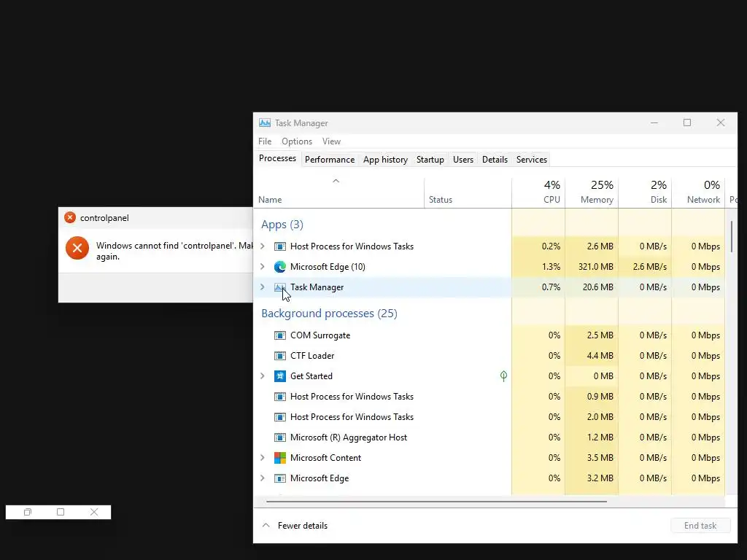The height and width of the screenshot is (560, 747).
Task: Click the icon beside the 2.0 MB Host Process
Action: (279, 417)
